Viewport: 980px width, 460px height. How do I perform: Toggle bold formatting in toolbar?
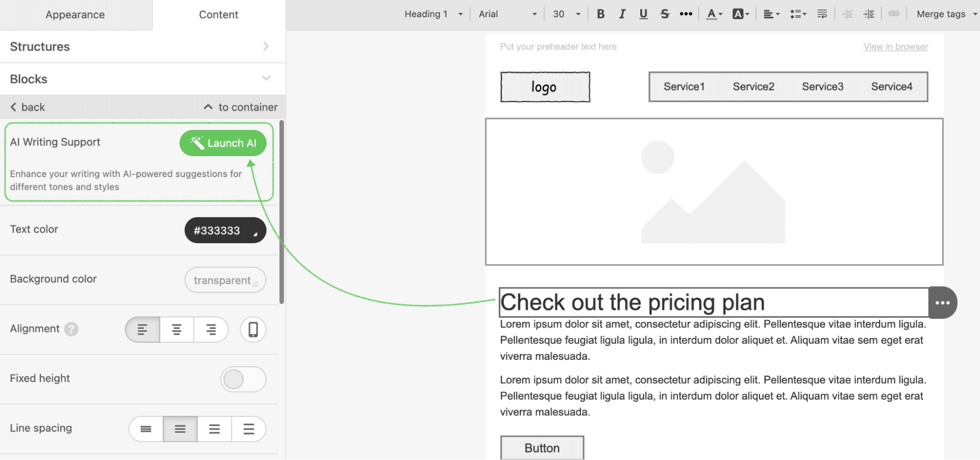point(601,14)
